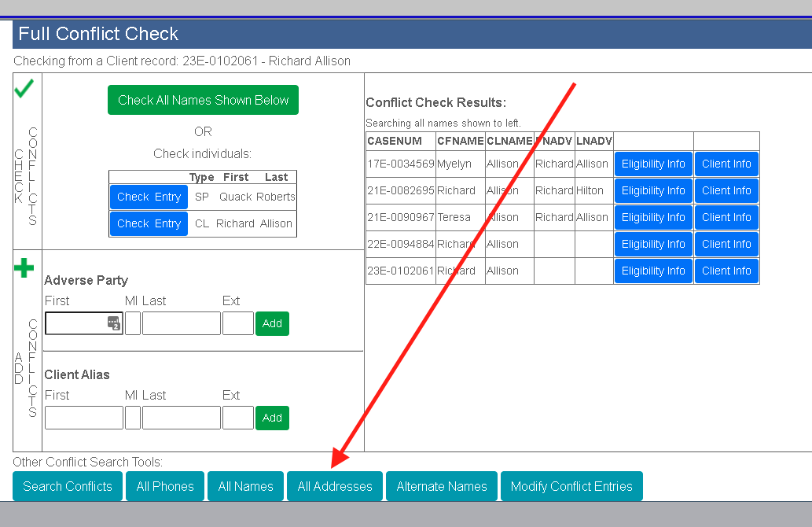
Task: Open Client Info for case 23E-0102061
Action: (726, 271)
